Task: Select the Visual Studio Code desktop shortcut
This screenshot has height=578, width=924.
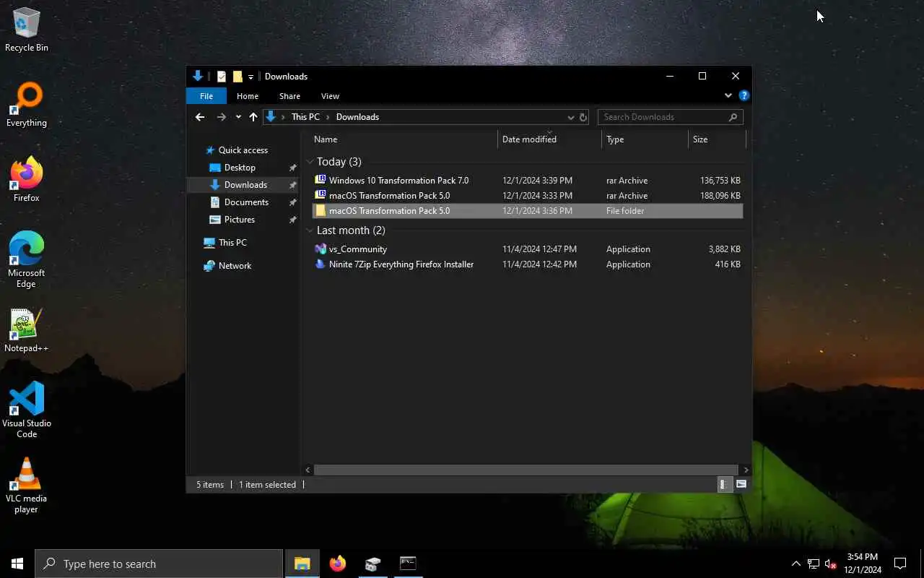Action: coord(27,410)
